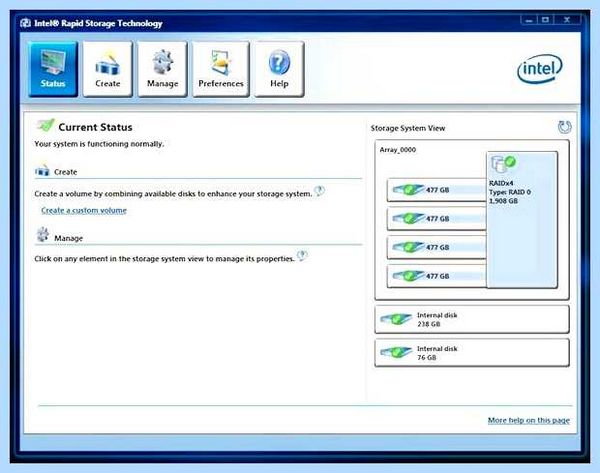The width and height of the screenshot is (600, 473).
Task: Click the help icon beside Manage description
Action: pyautogui.click(x=302, y=255)
